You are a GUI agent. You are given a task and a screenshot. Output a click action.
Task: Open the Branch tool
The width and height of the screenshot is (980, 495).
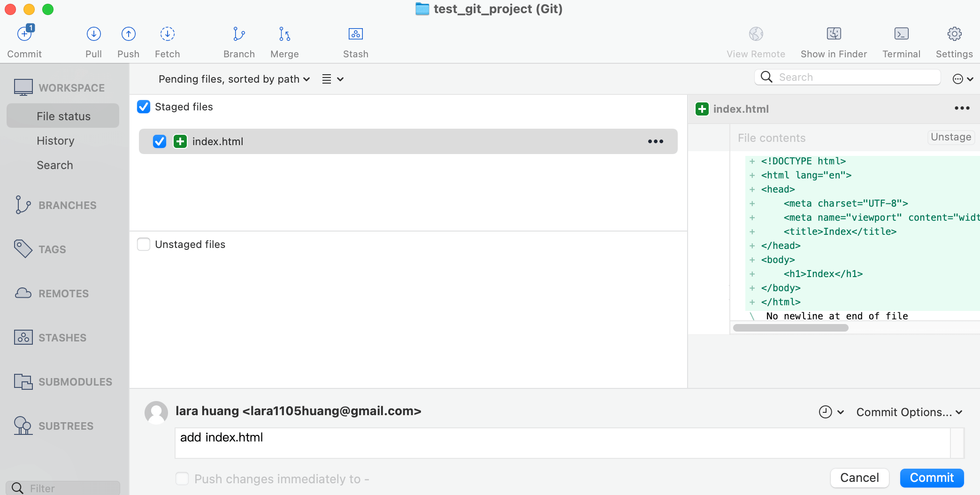click(239, 35)
